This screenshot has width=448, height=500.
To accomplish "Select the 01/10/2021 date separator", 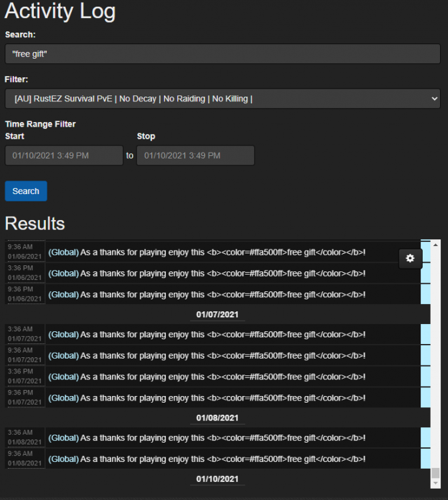I will click(217, 479).
